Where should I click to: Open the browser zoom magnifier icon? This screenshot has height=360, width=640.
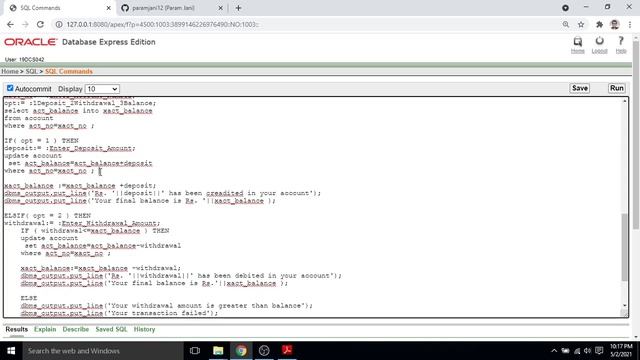(x=566, y=24)
